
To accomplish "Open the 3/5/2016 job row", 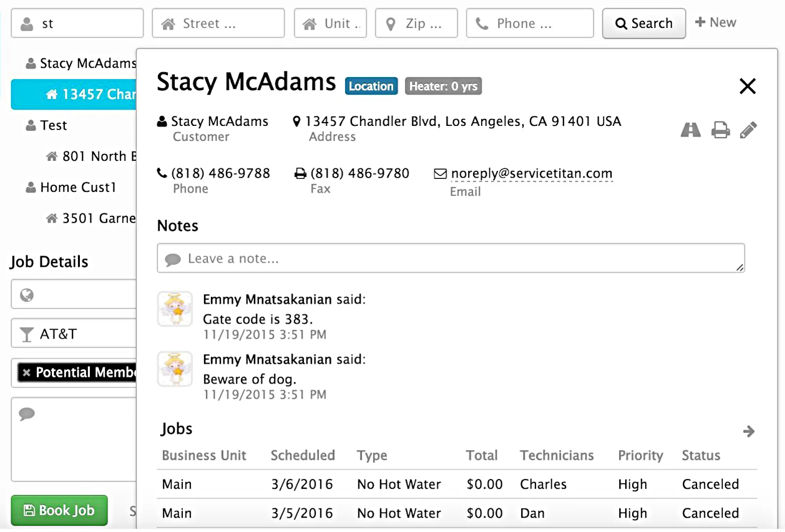I will tap(457, 513).
